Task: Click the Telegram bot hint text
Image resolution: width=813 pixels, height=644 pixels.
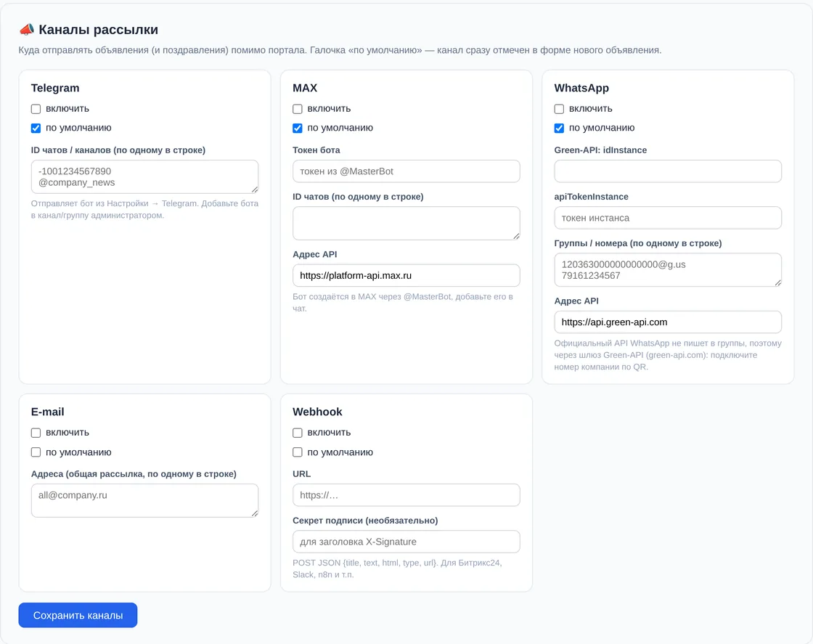Action: 144,210
